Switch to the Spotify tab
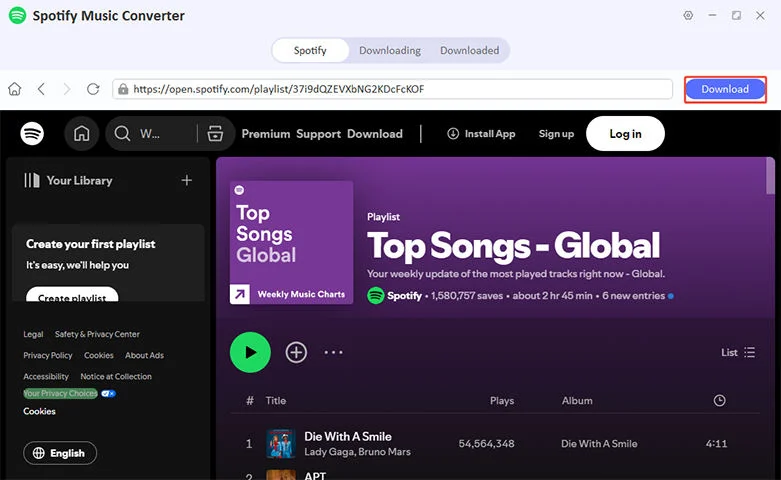Image resolution: width=781 pixels, height=480 pixels. (x=310, y=50)
